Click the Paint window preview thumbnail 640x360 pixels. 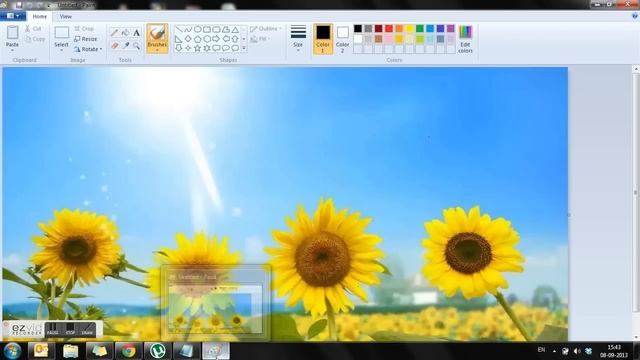(x=216, y=303)
